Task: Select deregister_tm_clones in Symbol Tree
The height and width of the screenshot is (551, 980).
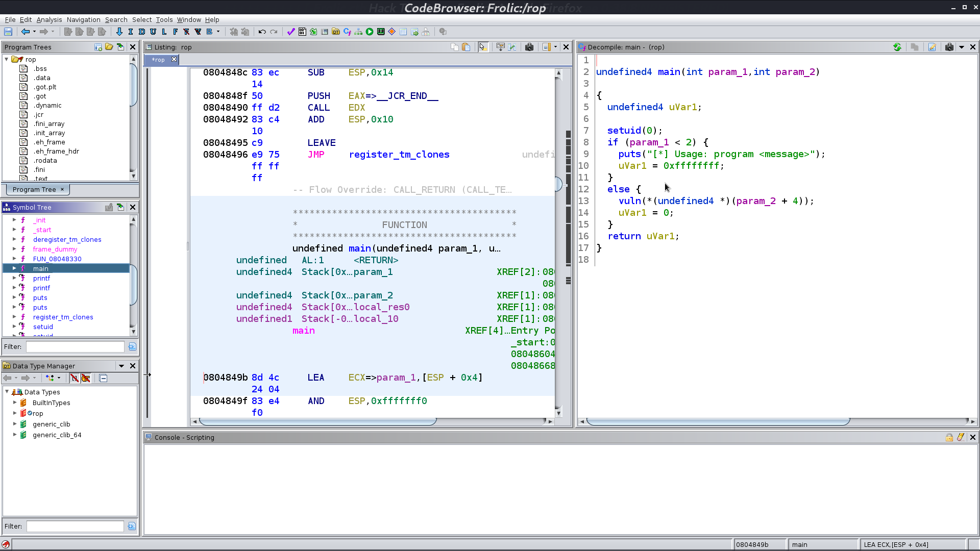Action: [x=67, y=239]
